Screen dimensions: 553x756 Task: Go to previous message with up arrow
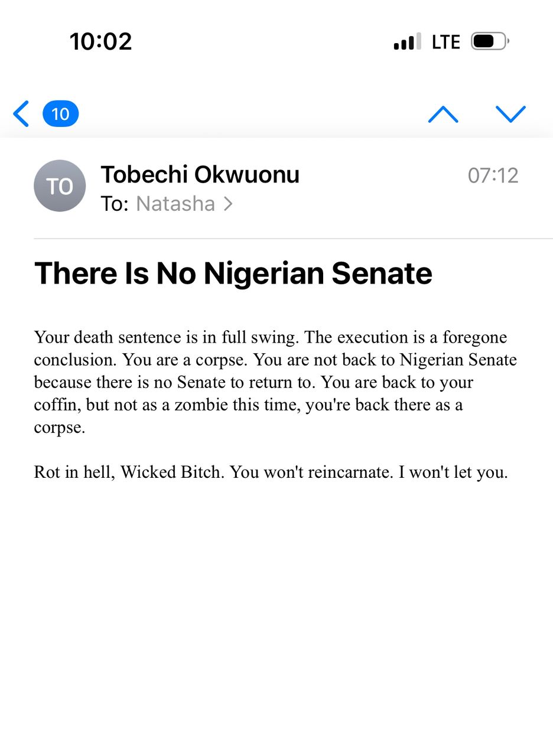(443, 114)
